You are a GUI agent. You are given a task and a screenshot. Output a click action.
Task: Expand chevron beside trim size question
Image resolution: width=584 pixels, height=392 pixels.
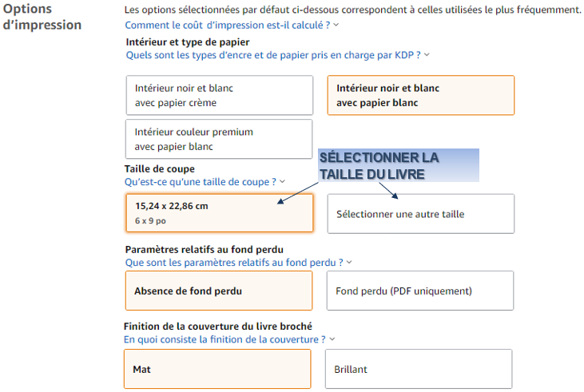point(282,181)
